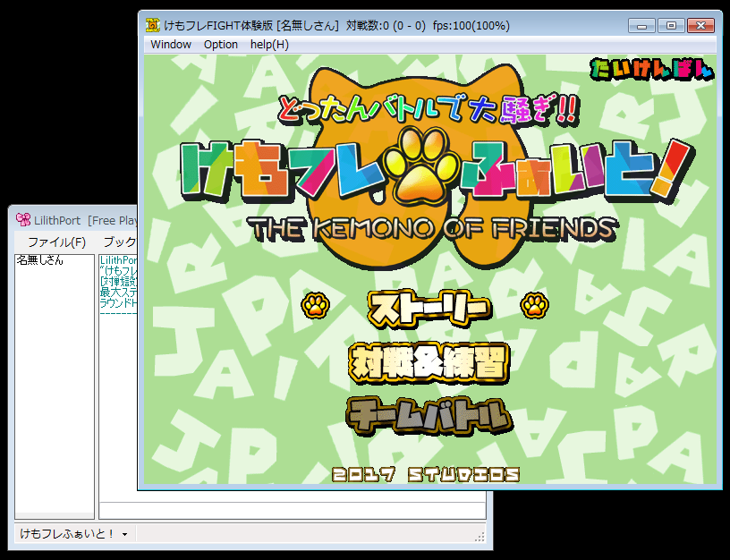Click the LilithPort ribbon icon in title bar
The image size is (730, 560).
point(23,220)
